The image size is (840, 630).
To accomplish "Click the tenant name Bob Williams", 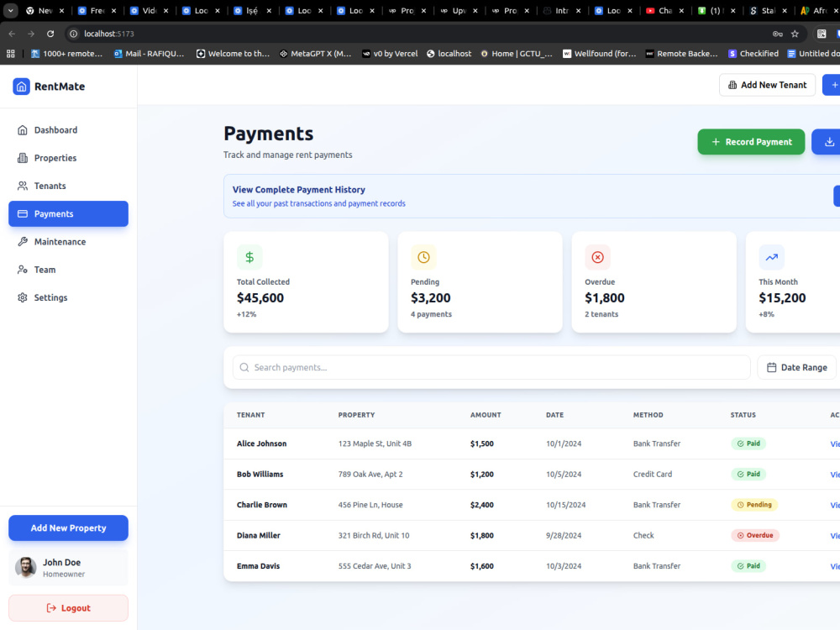I will coord(260,474).
